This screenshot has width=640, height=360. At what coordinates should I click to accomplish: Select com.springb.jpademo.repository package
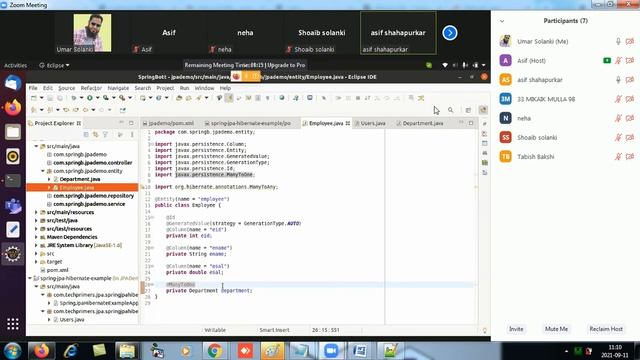[93, 196]
